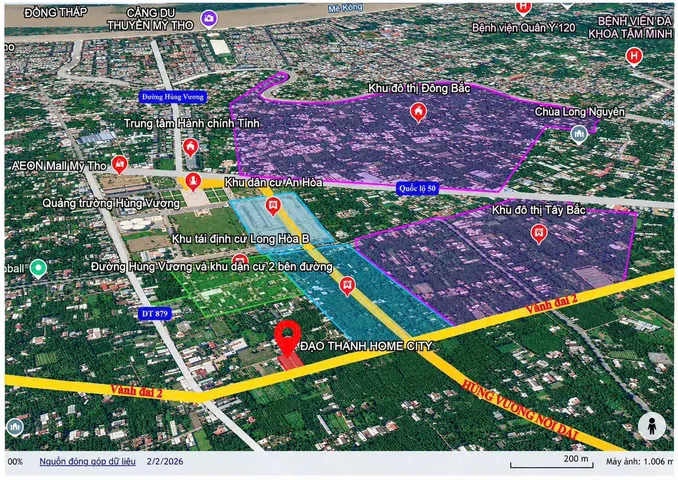The image size is (678, 480).
Task: Click the ĐẠO THẠNH HOME CITY label
Action: pyautogui.click(x=366, y=346)
